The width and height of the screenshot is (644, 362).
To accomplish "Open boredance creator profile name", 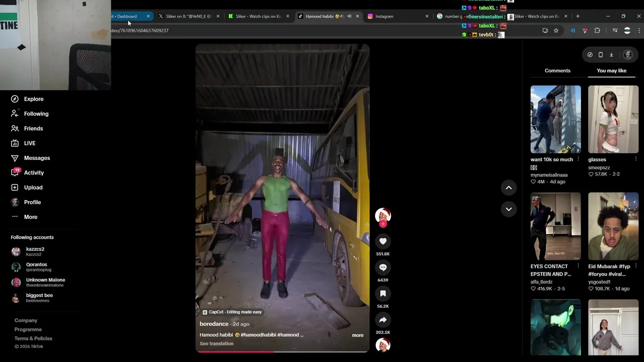I will coord(214,324).
